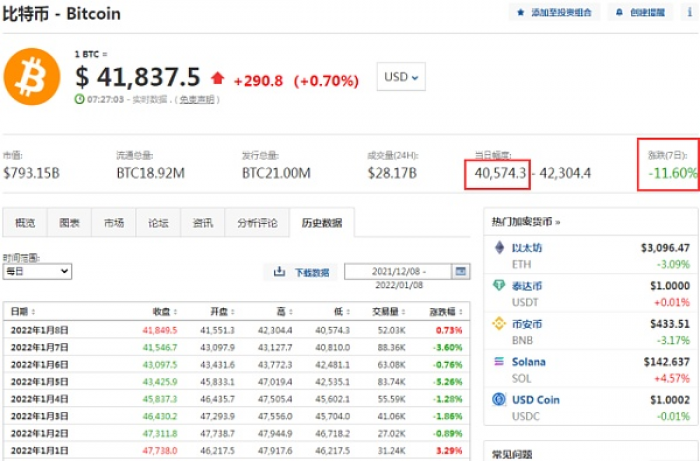Click the Tether green gem icon
The height and width of the screenshot is (461, 700).
click(499, 286)
